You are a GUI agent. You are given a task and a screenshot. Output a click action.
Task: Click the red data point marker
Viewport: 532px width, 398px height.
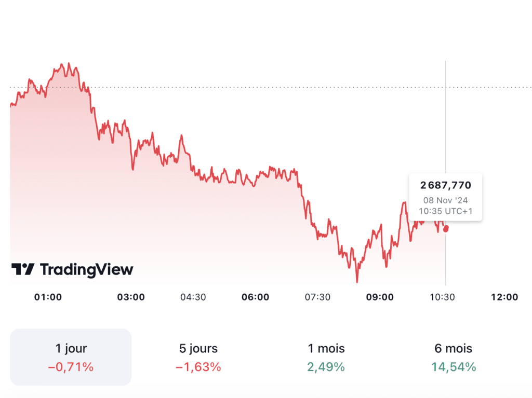point(446,228)
